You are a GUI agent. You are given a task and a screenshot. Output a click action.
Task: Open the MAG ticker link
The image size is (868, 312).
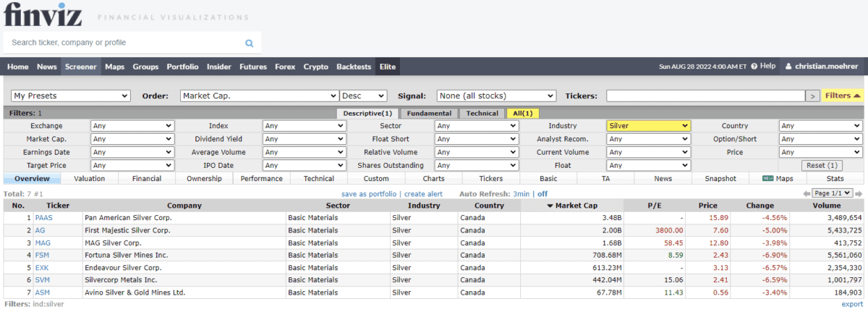[43, 243]
